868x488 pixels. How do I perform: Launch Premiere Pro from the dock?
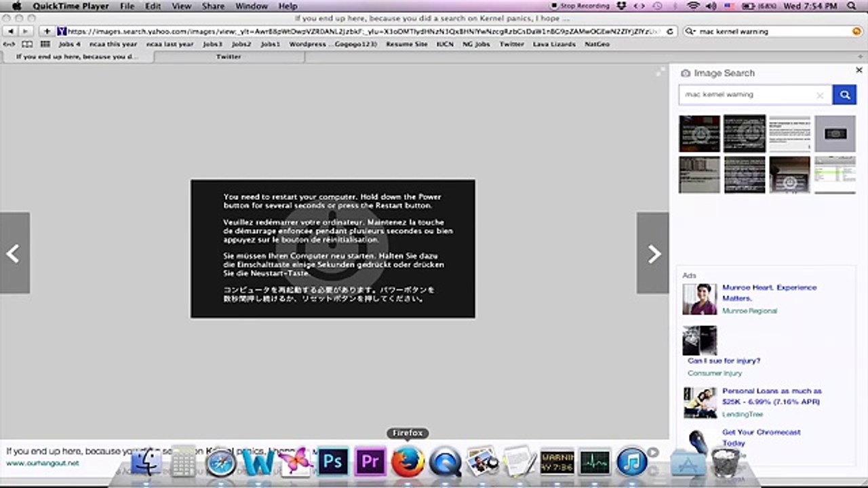click(370, 462)
